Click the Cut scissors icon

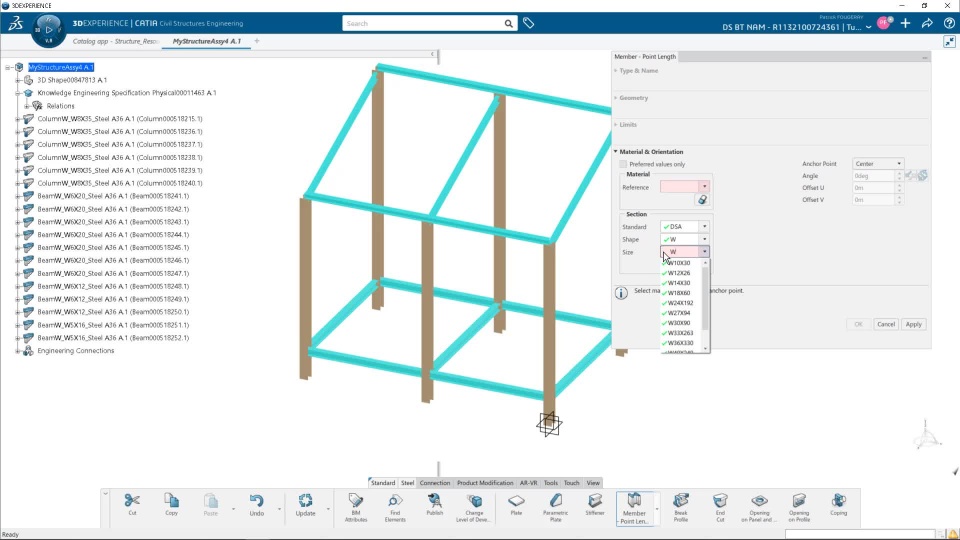(x=132, y=501)
